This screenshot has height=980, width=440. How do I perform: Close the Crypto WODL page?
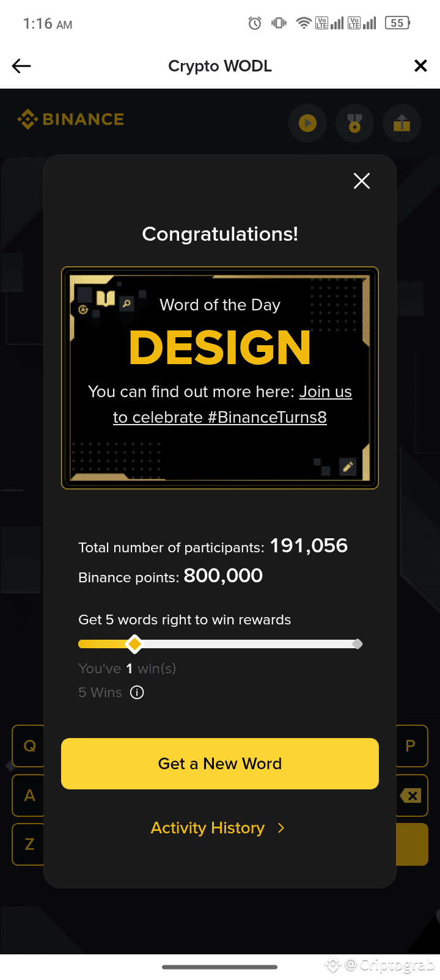tap(420, 66)
